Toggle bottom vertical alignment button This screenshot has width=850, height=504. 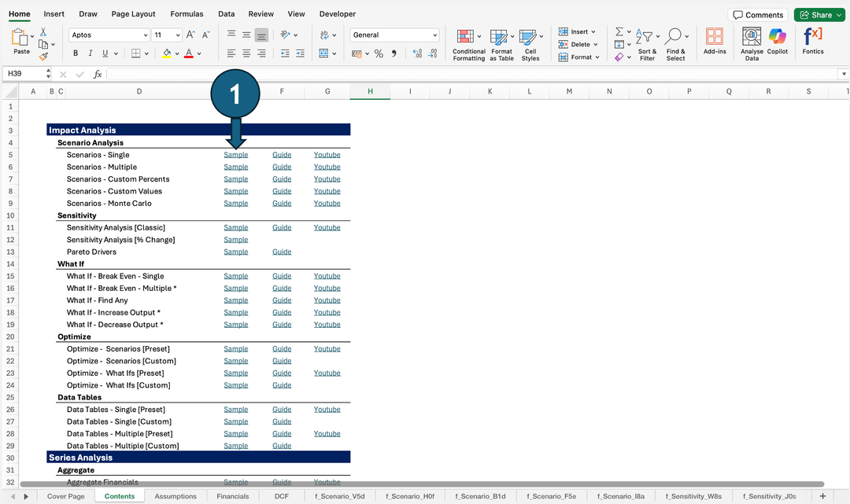261,35
